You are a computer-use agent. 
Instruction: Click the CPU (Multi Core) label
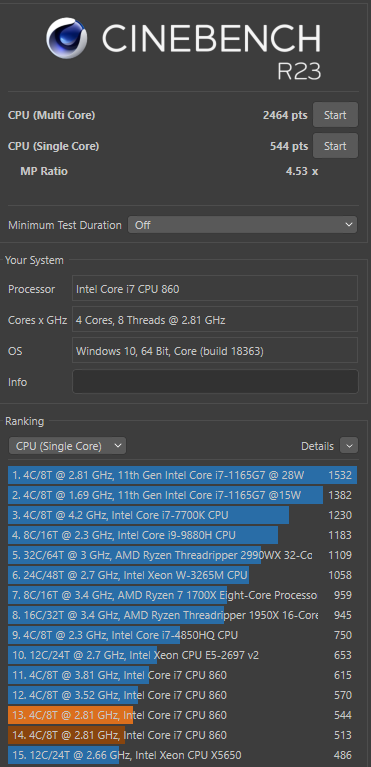click(51, 115)
